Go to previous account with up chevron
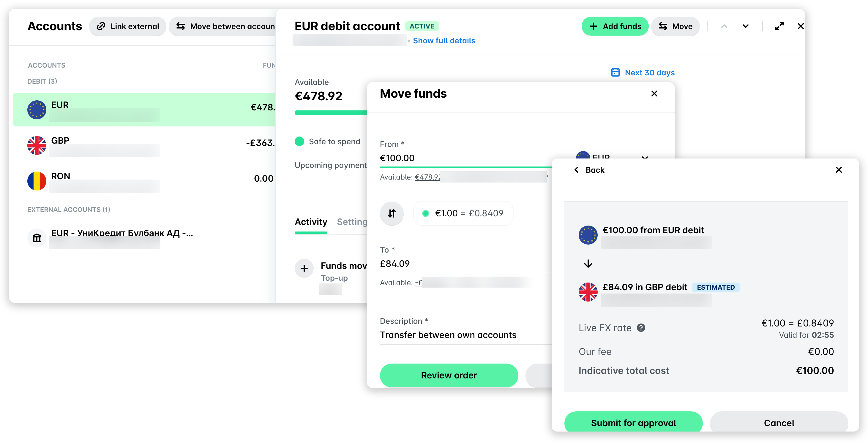The width and height of the screenshot is (868, 444). [x=724, y=26]
